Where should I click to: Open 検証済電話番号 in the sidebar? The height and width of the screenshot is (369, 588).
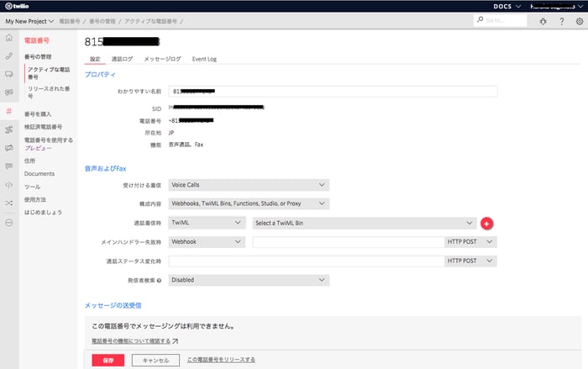(x=43, y=127)
